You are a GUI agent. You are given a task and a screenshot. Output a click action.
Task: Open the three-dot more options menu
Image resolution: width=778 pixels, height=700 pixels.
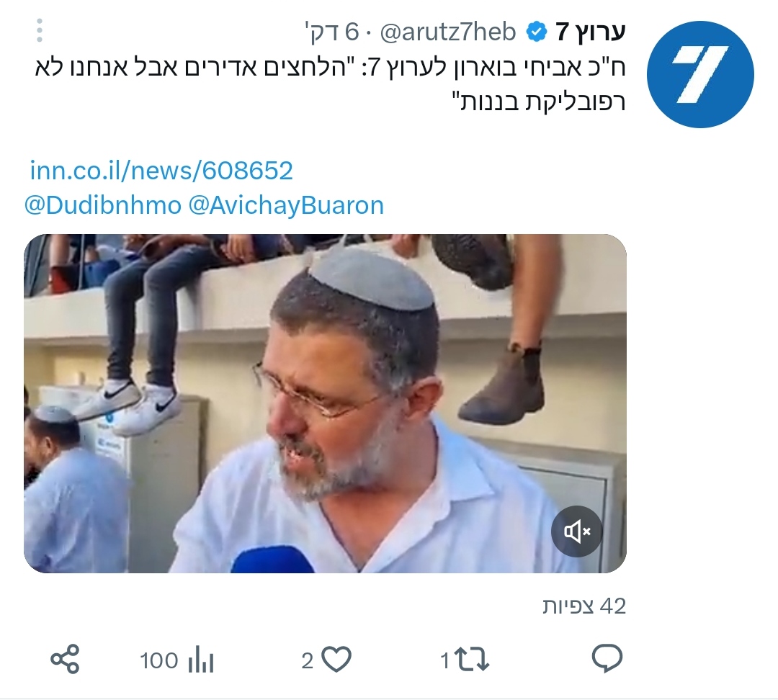(x=40, y=31)
